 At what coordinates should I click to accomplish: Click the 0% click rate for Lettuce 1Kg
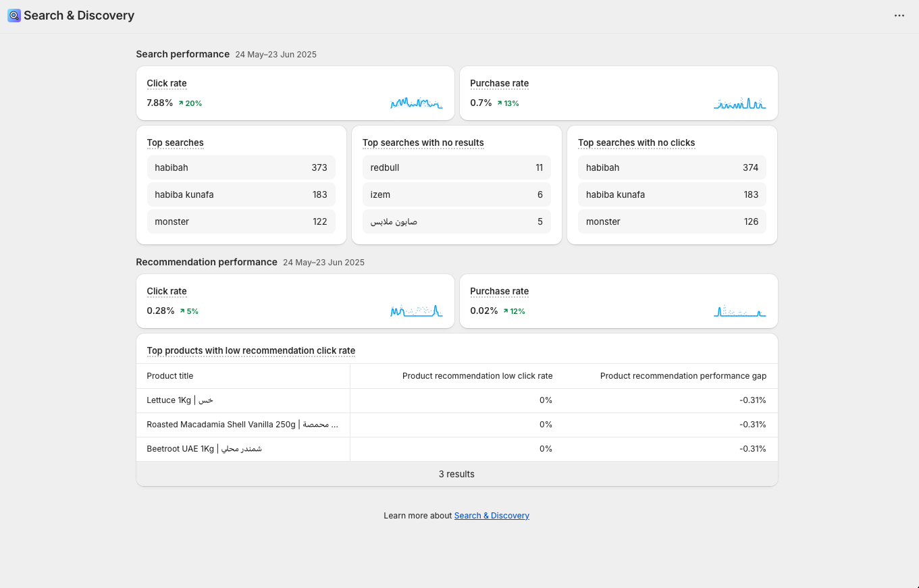coord(546,400)
